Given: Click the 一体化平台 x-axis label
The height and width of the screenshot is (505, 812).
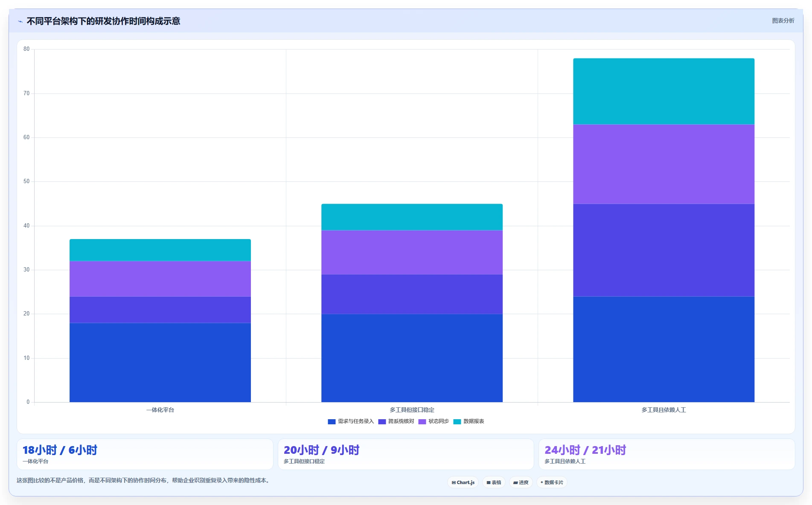Looking at the screenshot, I should 160,410.
